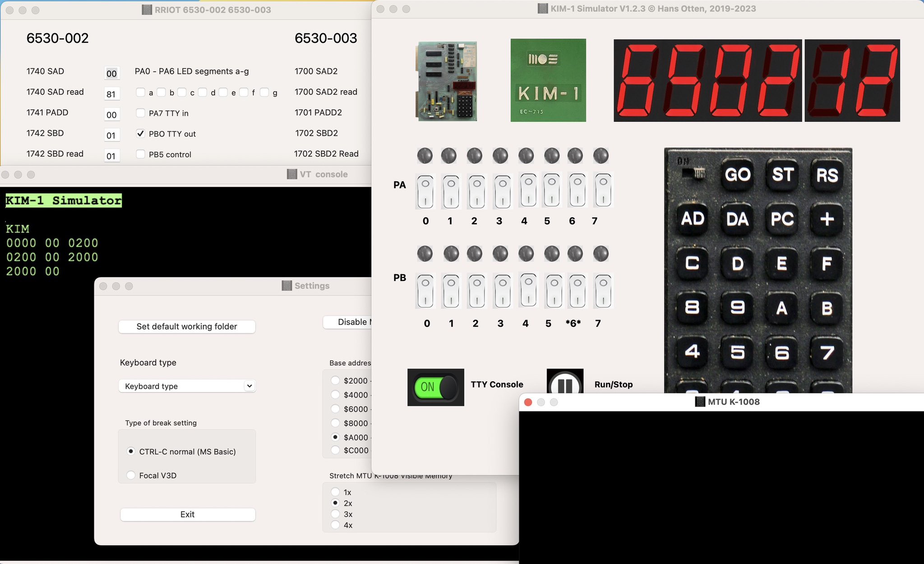Click Set default working folder button

click(187, 326)
